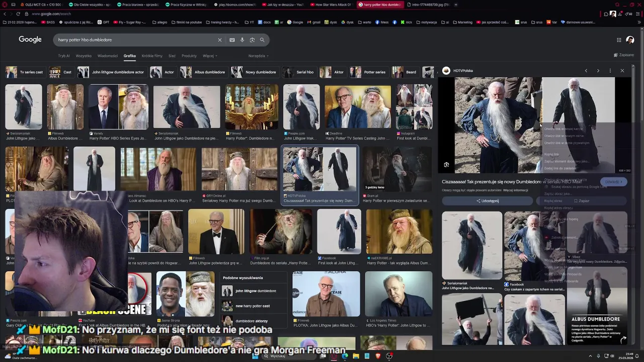Switch to the Wiadomości tab
This screenshot has height=362, width=644.
(x=108, y=56)
